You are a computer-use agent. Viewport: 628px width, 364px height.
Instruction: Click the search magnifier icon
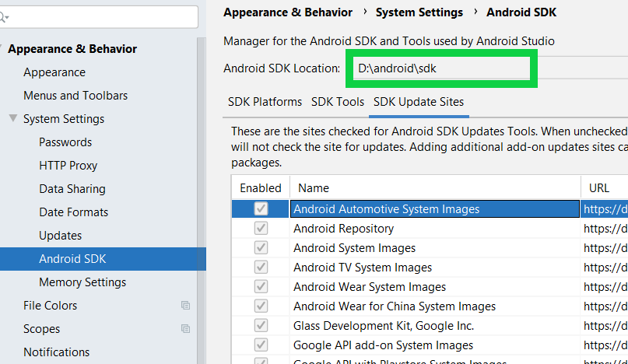click(4, 16)
